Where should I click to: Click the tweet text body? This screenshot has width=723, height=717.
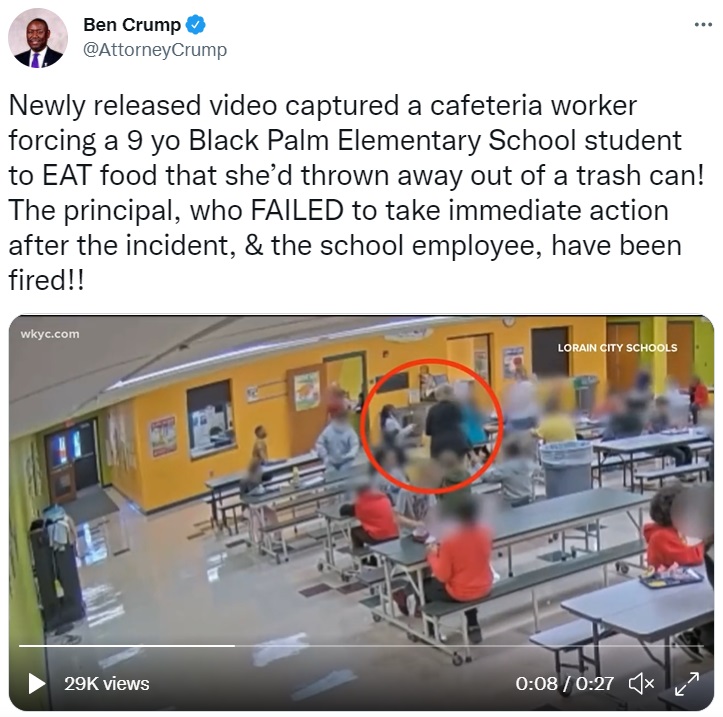pyautogui.click(x=356, y=193)
